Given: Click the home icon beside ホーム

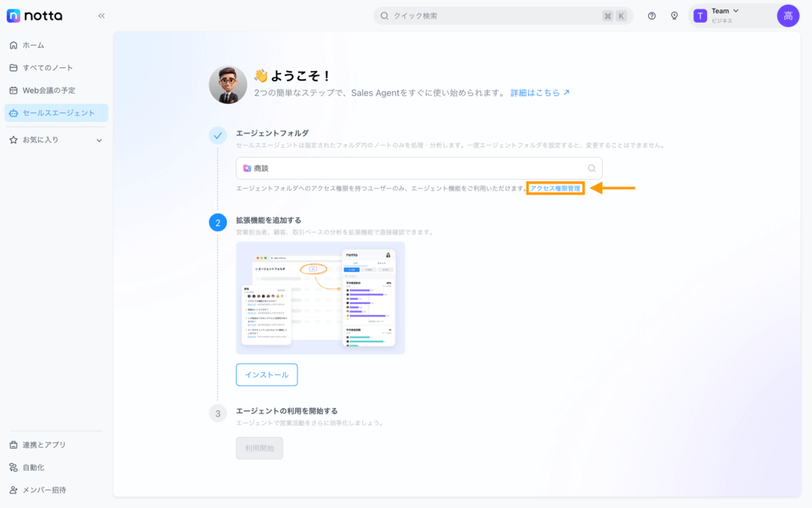Looking at the screenshot, I should 13,45.
